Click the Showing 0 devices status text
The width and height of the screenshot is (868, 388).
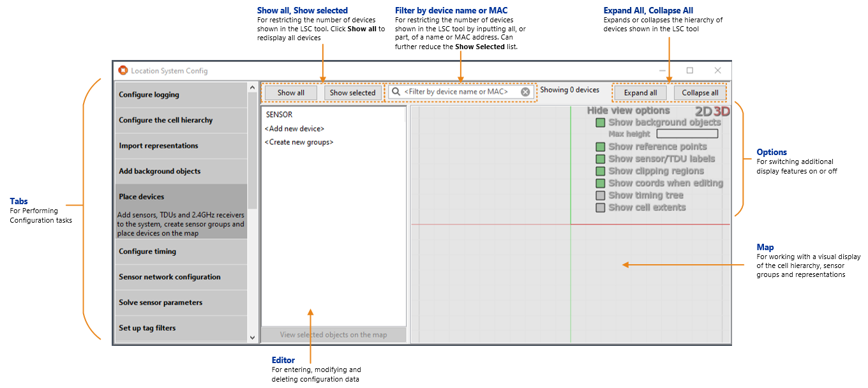click(570, 90)
